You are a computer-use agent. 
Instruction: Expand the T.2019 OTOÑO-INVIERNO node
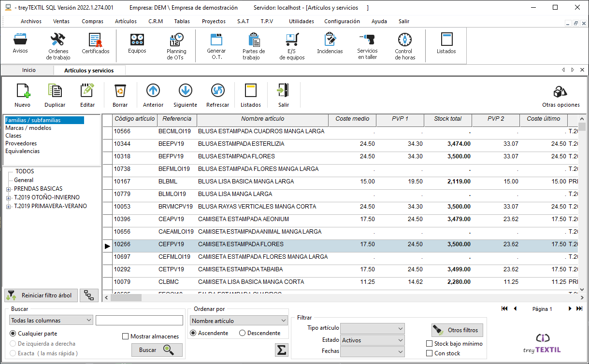pos(8,197)
